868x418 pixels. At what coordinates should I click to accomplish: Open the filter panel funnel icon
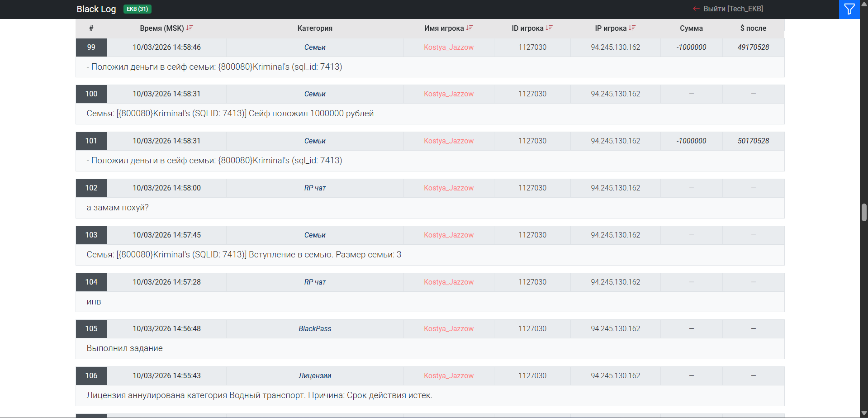849,9
